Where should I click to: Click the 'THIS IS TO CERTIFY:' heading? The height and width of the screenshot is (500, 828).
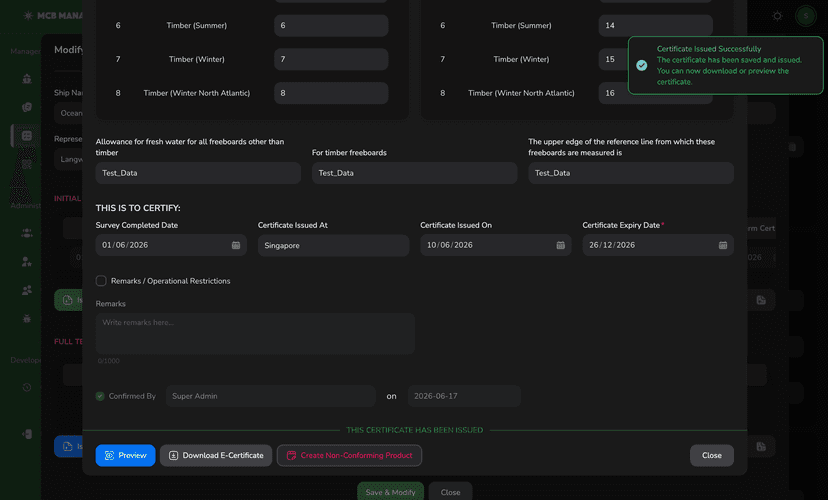tap(138, 208)
